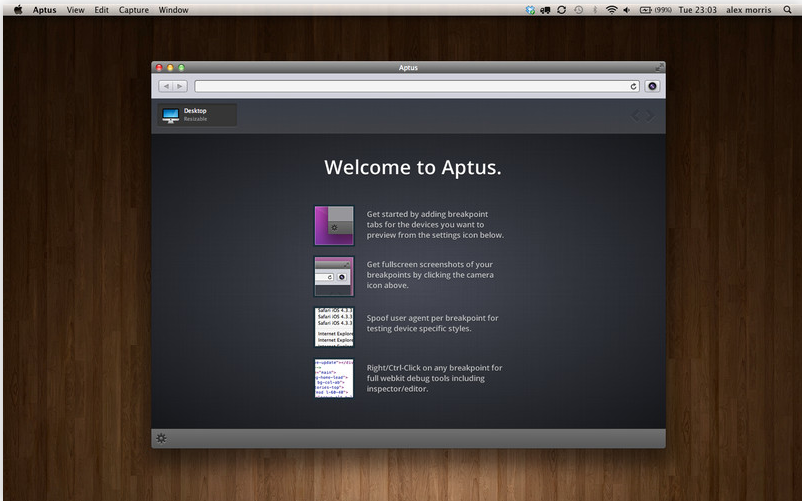Select the Desktop Resizable breakpoint tab
The height and width of the screenshot is (501, 802).
[197, 115]
